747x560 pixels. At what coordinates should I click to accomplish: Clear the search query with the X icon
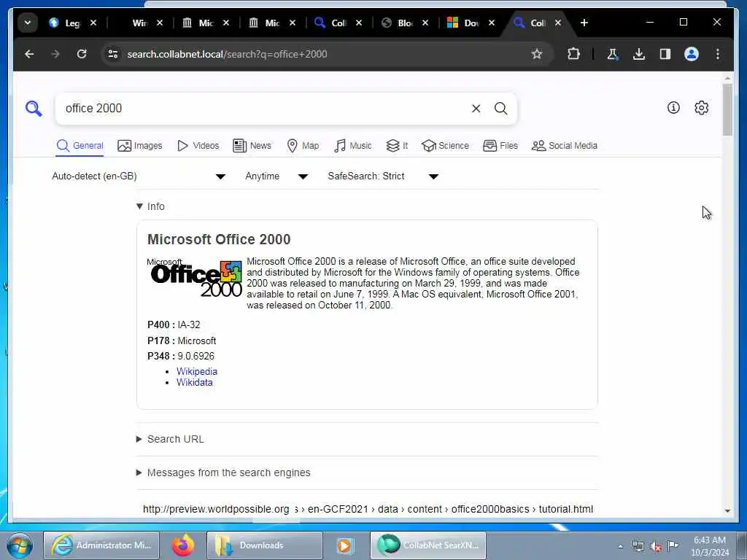coord(476,109)
